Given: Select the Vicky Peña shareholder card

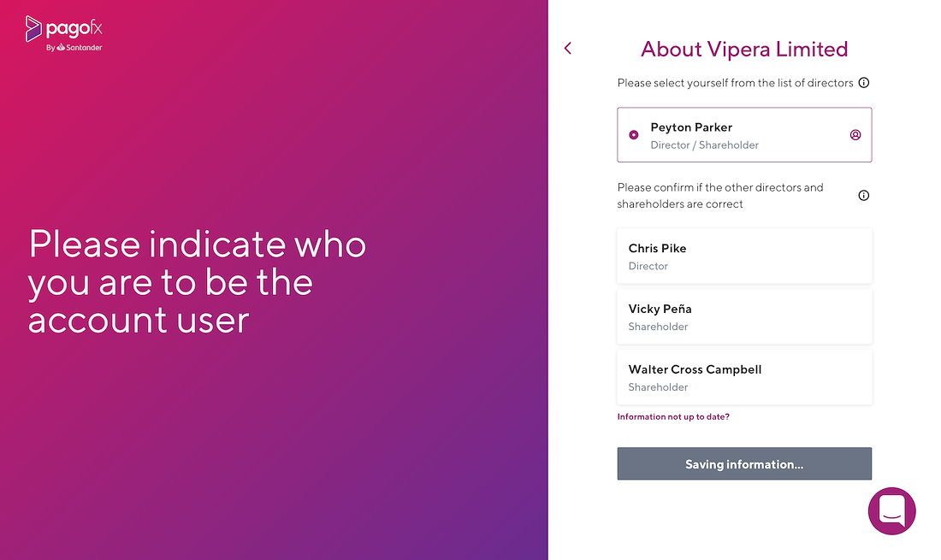Looking at the screenshot, I should pyautogui.click(x=744, y=316).
